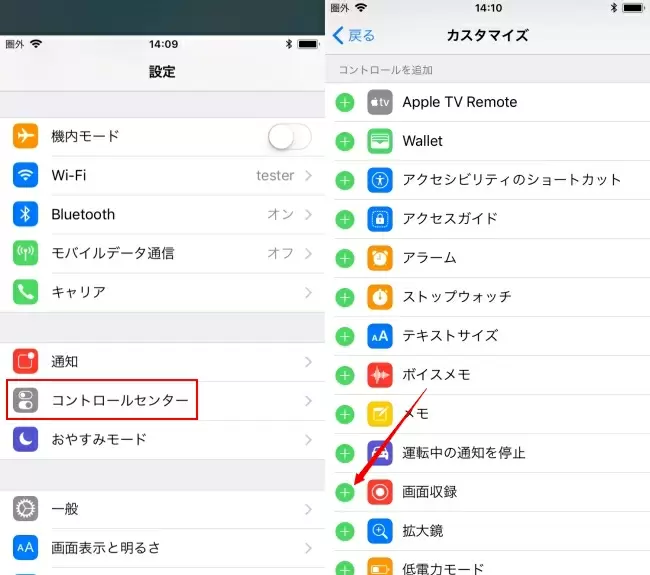
Task: Tap the Bluetooth icon in settings
Action: click(26, 214)
